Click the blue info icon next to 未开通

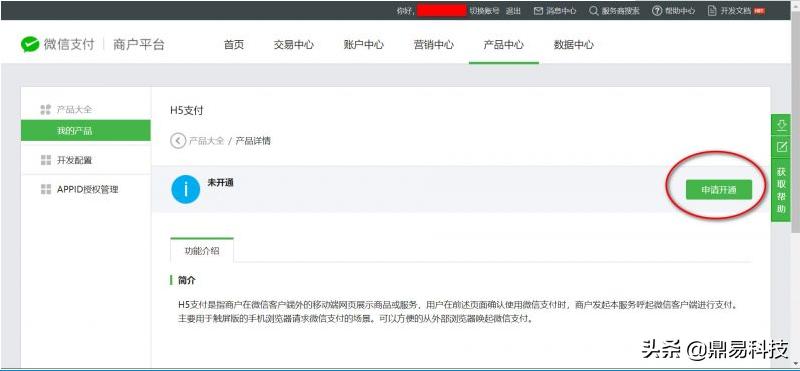coord(186,189)
